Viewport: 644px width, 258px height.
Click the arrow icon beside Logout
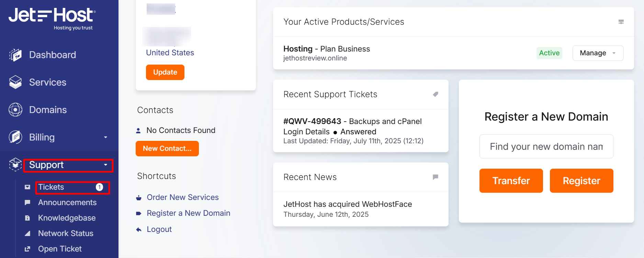(139, 229)
